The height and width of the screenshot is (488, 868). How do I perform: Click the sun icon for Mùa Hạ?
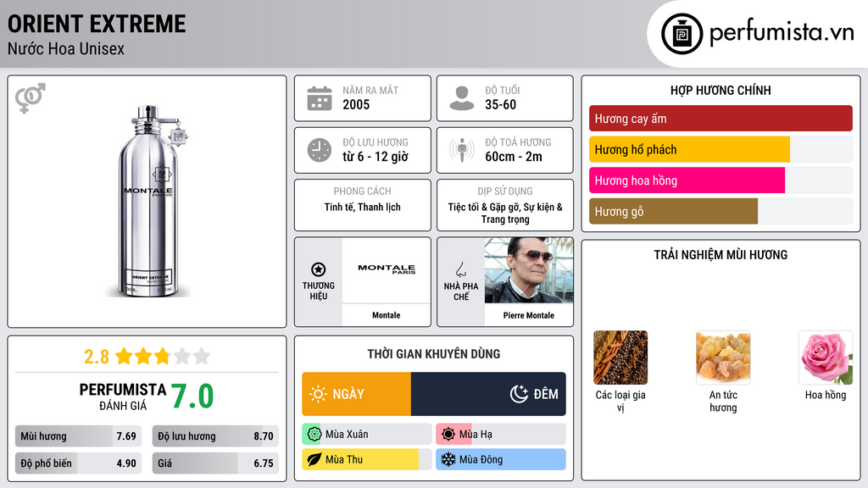(448, 435)
